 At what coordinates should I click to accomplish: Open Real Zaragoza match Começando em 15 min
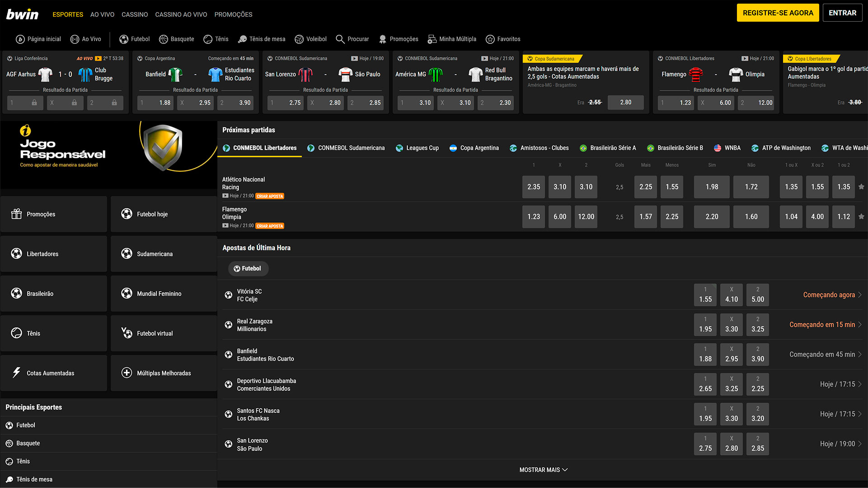[x=825, y=324]
